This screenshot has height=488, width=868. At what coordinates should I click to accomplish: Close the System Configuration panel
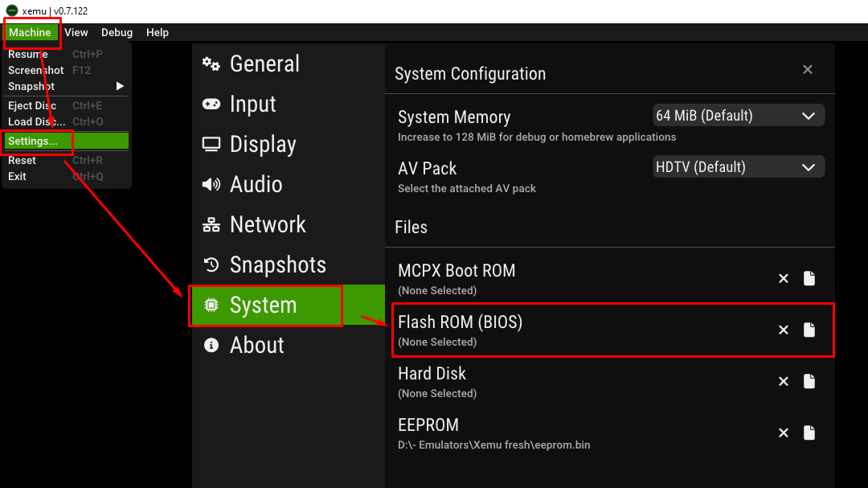click(808, 70)
